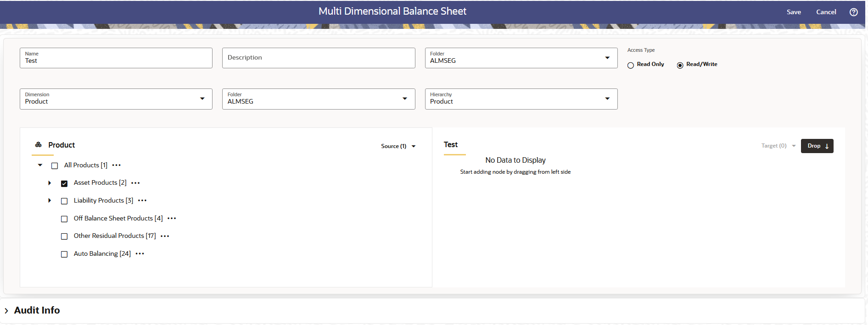Image resolution: width=868 pixels, height=325 pixels.
Task: Select the Test tab in target panel
Action: coord(451,145)
